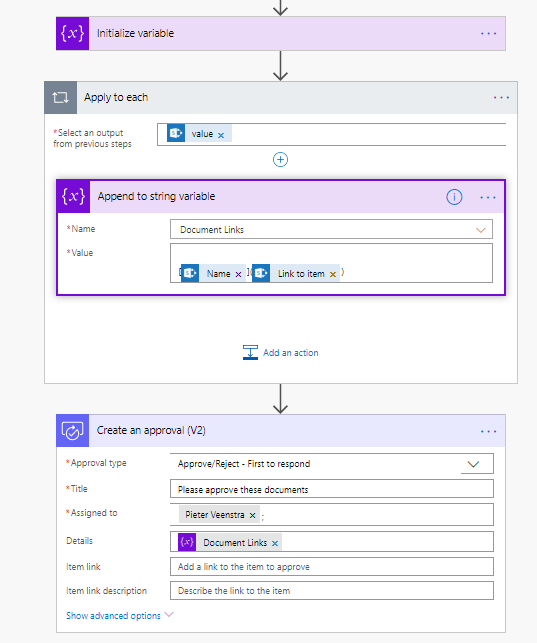This screenshot has width=537, height=643.
Task: Show info for Append to string variable
Action: coord(454,197)
